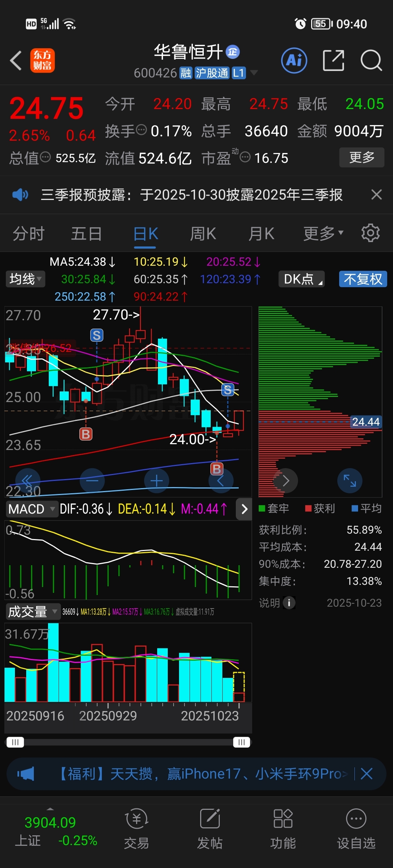The height and width of the screenshot is (868, 393).
Task: Tap the MA5:24.38 moving average label
Action: pos(82,262)
